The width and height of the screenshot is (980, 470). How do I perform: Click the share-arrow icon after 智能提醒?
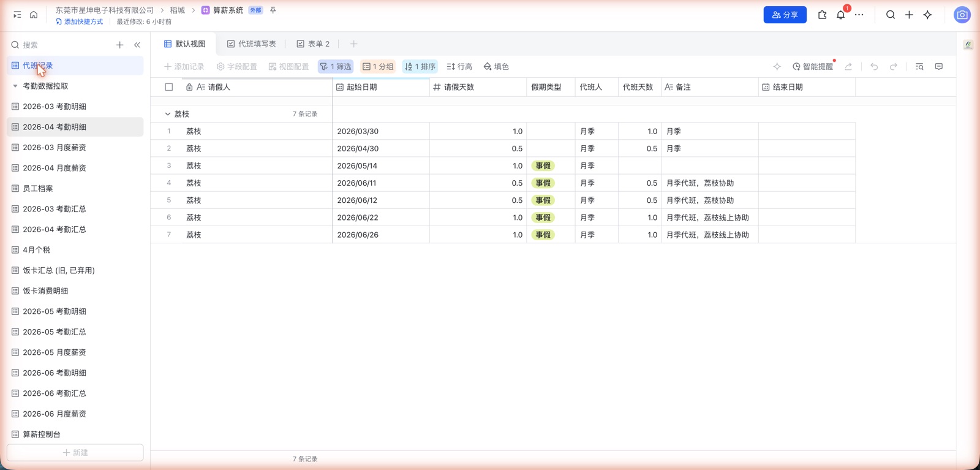coord(848,66)
